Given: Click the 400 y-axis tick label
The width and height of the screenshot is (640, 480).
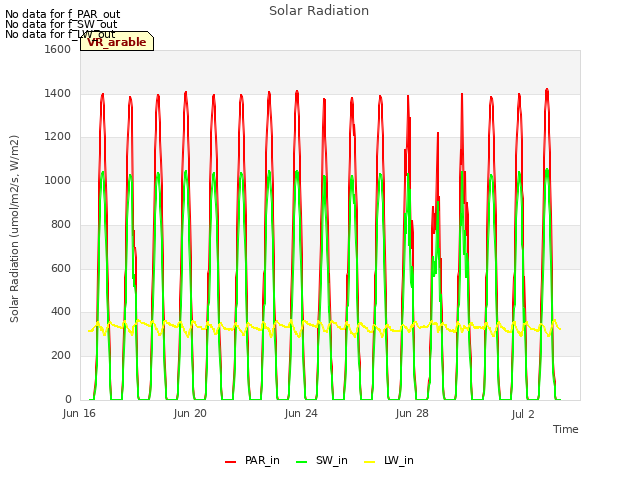Looking at the screenshot, I should (x=61, y=312).
